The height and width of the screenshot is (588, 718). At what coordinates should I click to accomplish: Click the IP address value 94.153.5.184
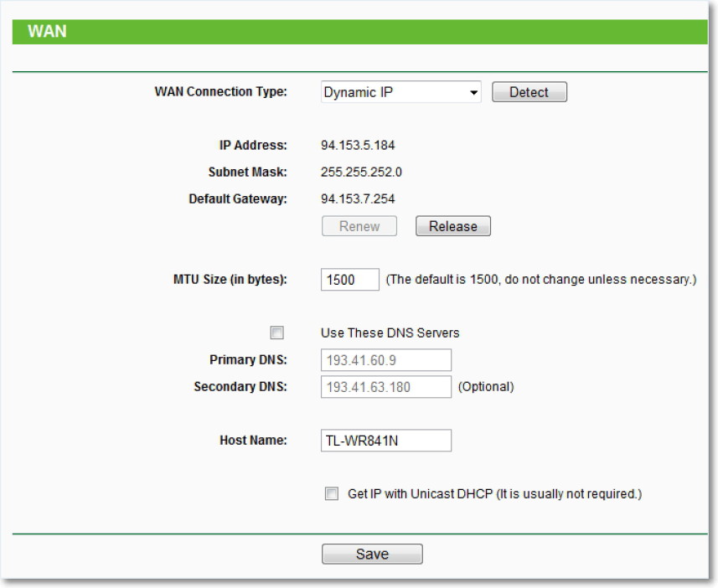[x=358, y=145]
